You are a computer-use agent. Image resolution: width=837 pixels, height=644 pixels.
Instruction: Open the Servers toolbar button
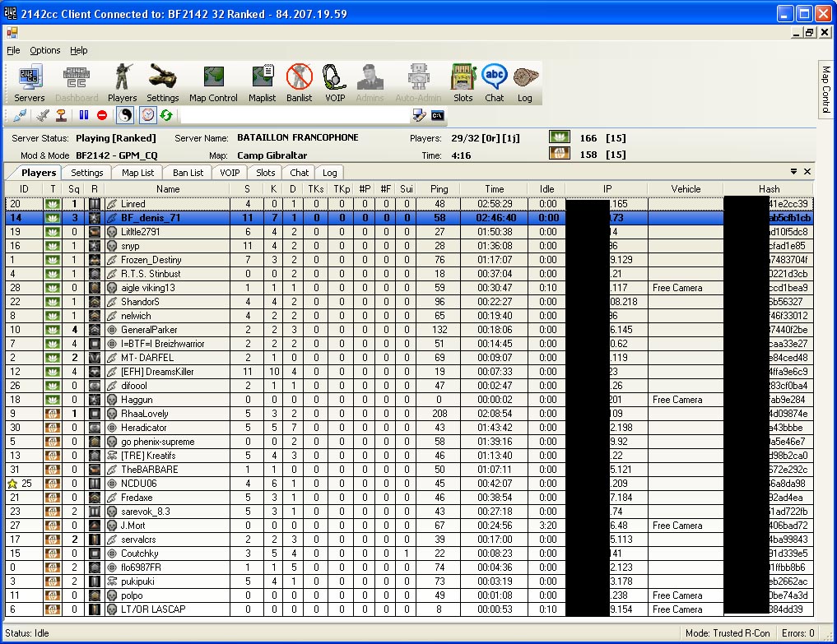tap(30, 84)
